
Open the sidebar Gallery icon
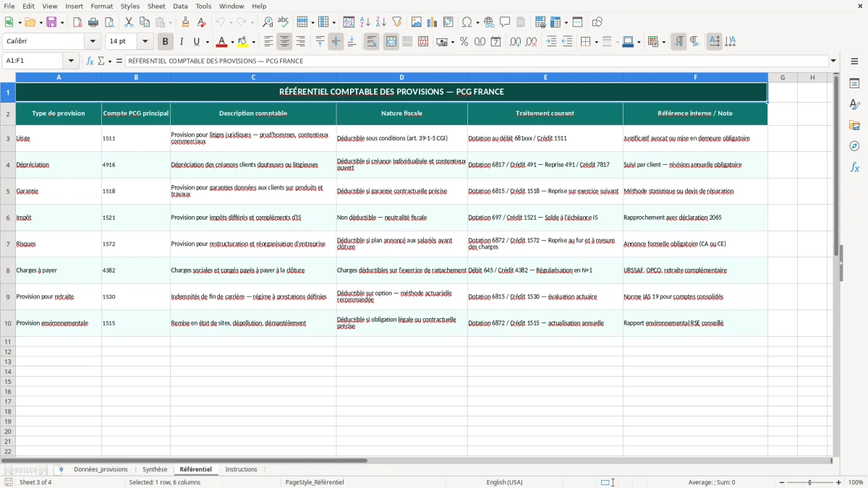[x=854, y=125]
